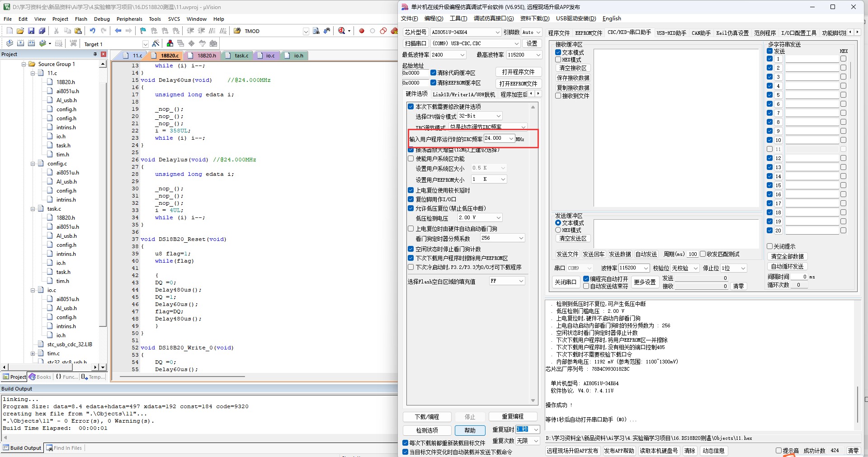The image size is (868, 457).
Task: Click the Build target icon
Action: 20,43
